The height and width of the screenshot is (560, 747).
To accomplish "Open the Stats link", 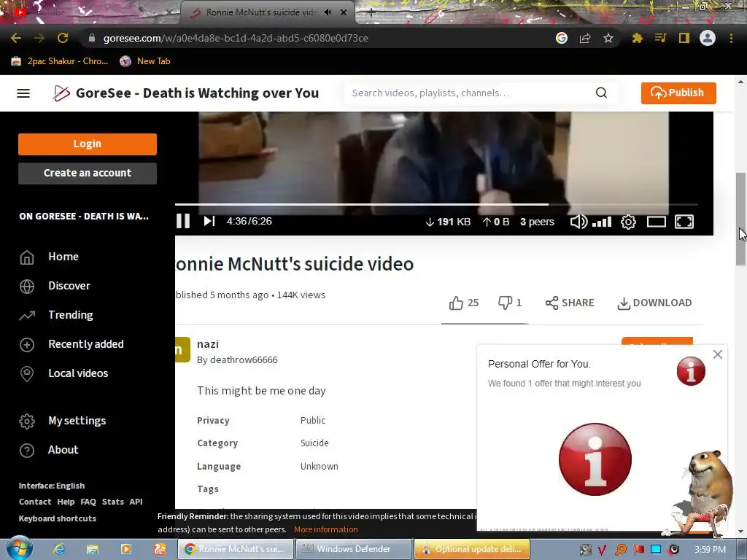I will coord(113,502).
